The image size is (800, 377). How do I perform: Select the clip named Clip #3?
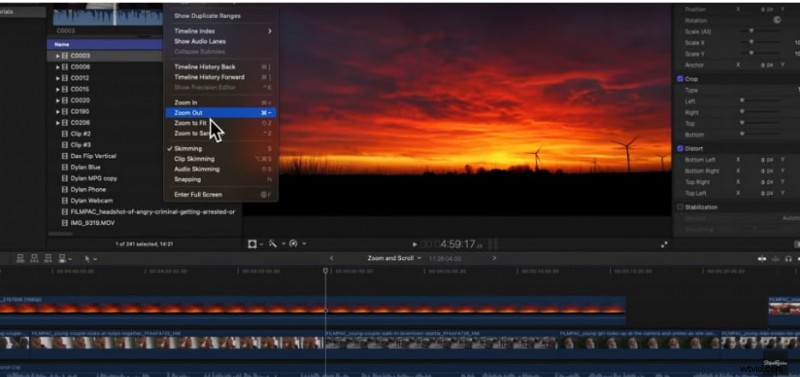(81, 145)
